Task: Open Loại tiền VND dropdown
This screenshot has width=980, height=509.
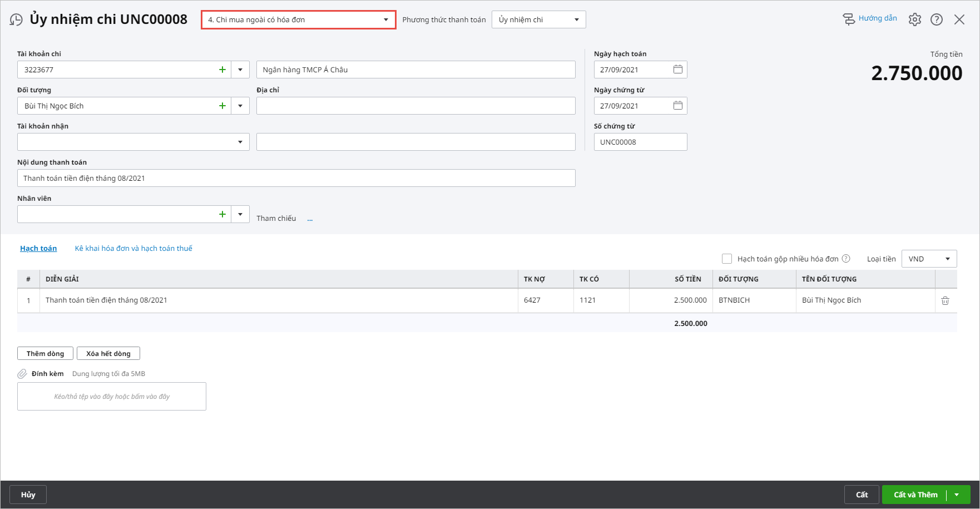Action: tap(947, 259)
